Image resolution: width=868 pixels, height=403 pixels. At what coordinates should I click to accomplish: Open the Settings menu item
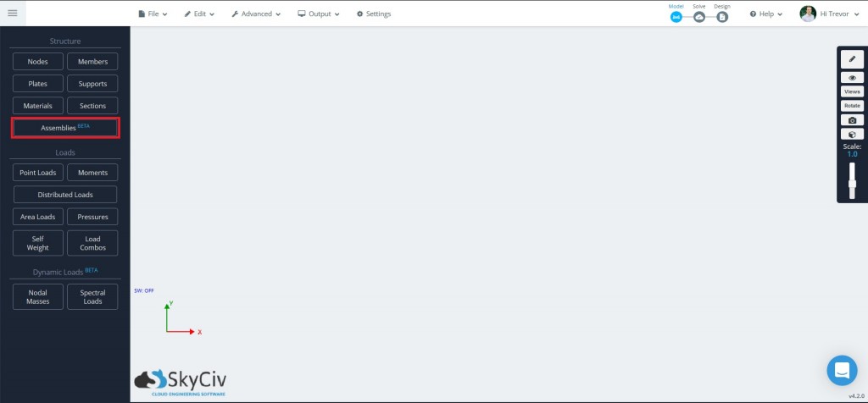[x=374, y=14]
